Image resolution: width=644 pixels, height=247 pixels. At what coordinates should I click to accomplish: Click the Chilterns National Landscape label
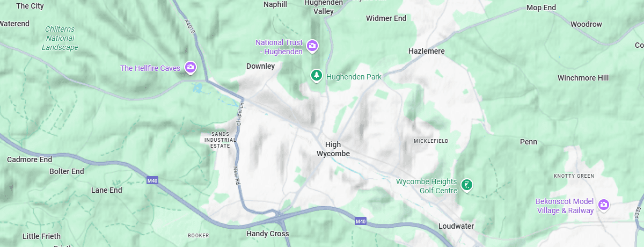pyautogui.click(x=60, y=38)
